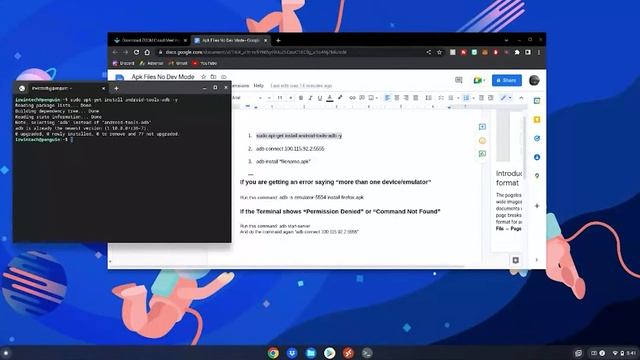Align text left in Docs

click(x=387, y=98)
